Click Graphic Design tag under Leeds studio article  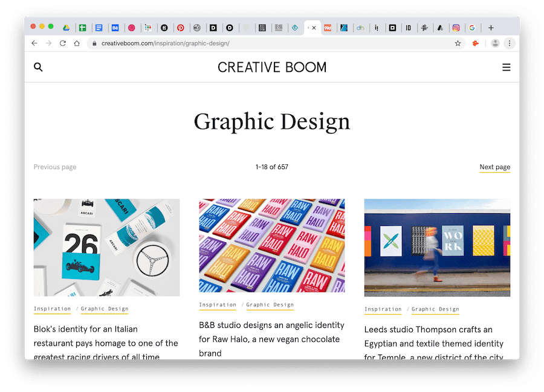[435, 309]
